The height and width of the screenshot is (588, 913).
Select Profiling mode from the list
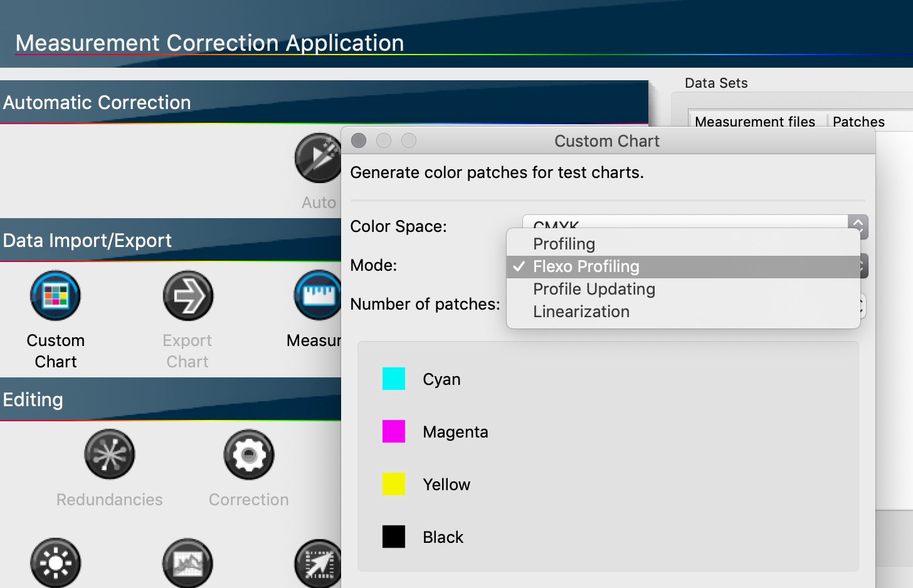[683, 244]
